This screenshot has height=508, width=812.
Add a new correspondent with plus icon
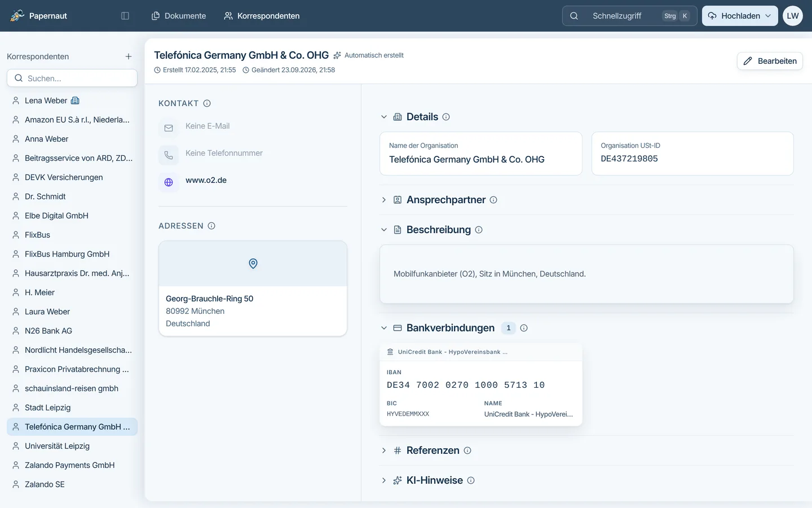click(x=129, y=56)
